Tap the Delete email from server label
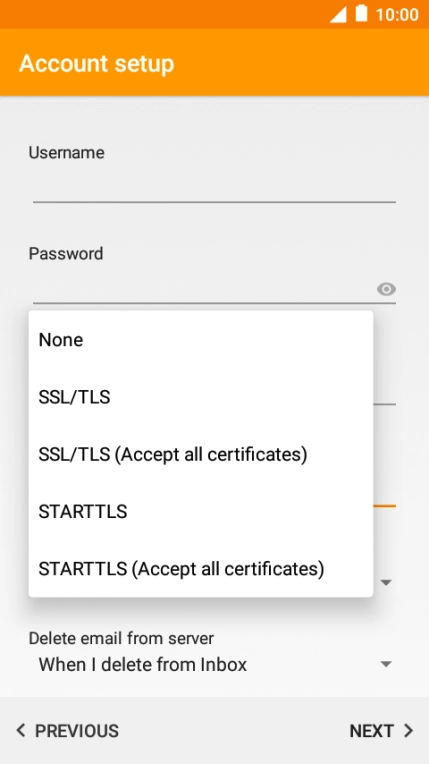The image size is (429, 764). coord(121,638)
